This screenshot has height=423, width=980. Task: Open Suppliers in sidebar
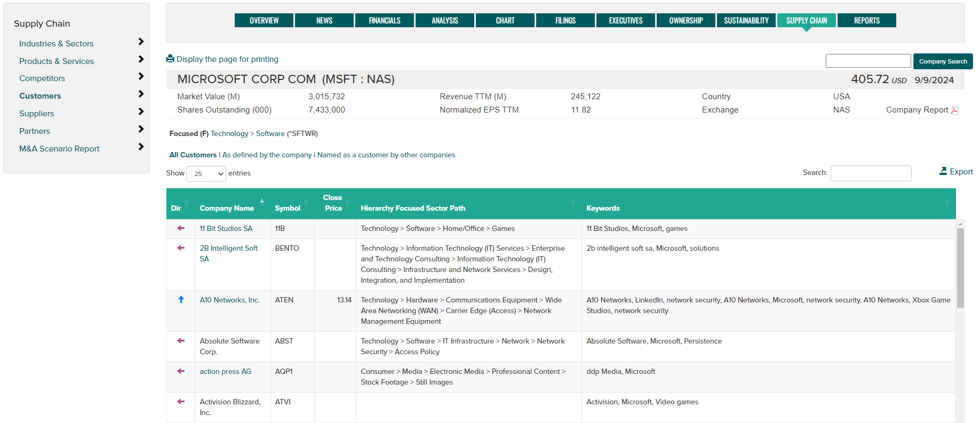[37, 114]
